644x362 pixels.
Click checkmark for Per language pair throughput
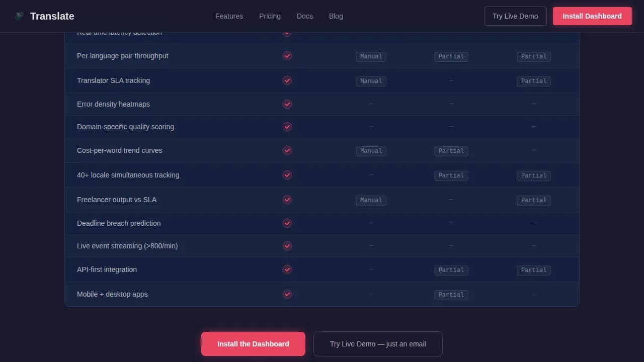point(287,56)
